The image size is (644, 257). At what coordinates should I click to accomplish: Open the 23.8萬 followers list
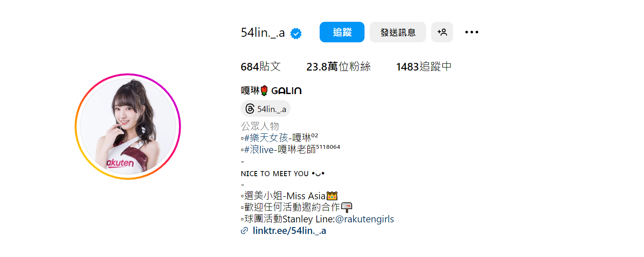pos(338,67)
